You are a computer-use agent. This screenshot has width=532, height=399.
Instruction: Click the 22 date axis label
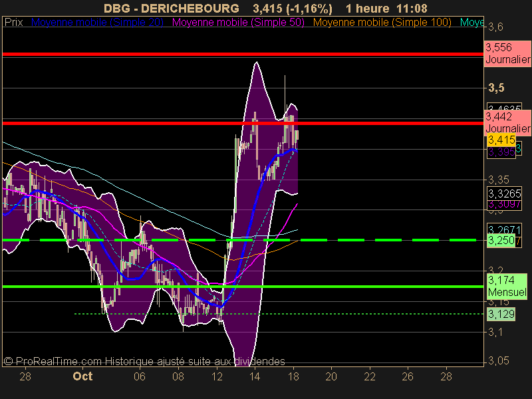(370, 376)
